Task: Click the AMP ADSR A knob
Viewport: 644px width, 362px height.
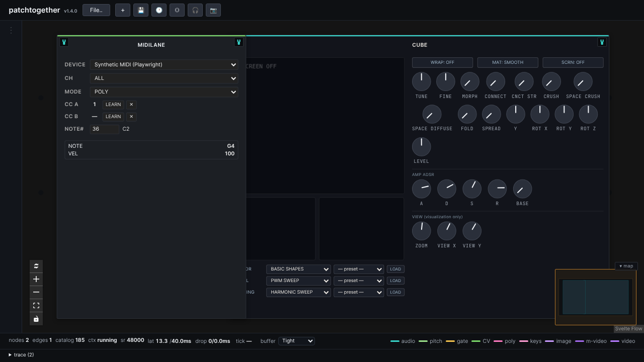Action: coord(422,189)
